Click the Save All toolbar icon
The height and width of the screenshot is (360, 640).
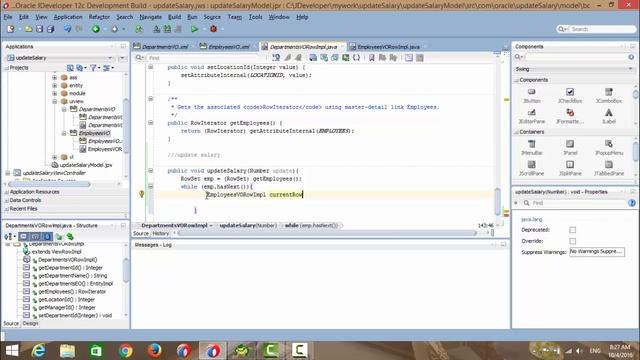(50, 29)
